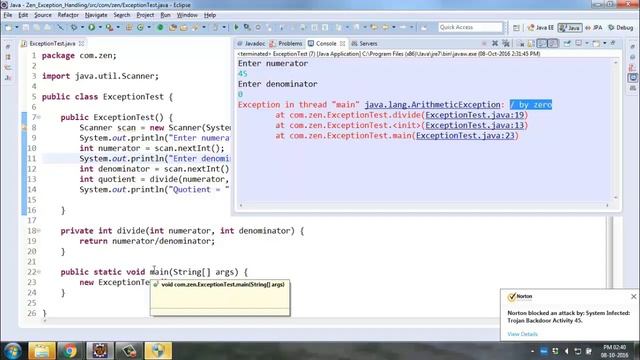This screenshot has height=360, width=640.
Task: Open the New Java Class dropdown arrow
Action: click(x=149, y=27)
